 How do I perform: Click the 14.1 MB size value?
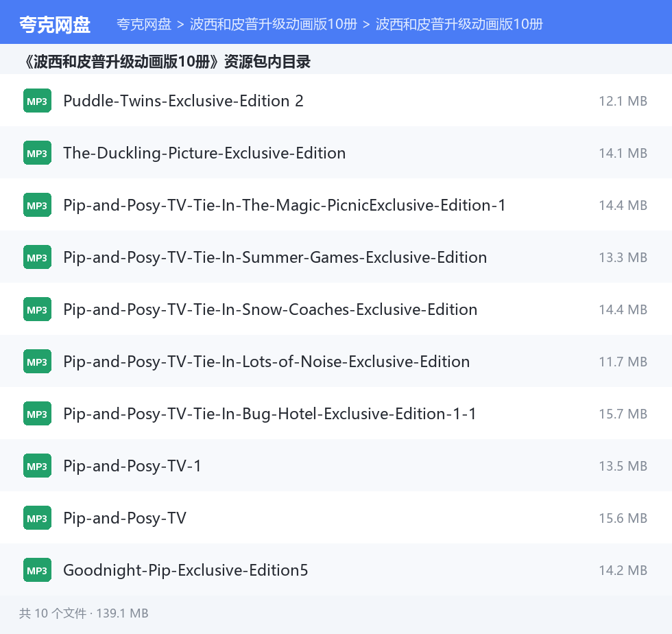(623, 153)
